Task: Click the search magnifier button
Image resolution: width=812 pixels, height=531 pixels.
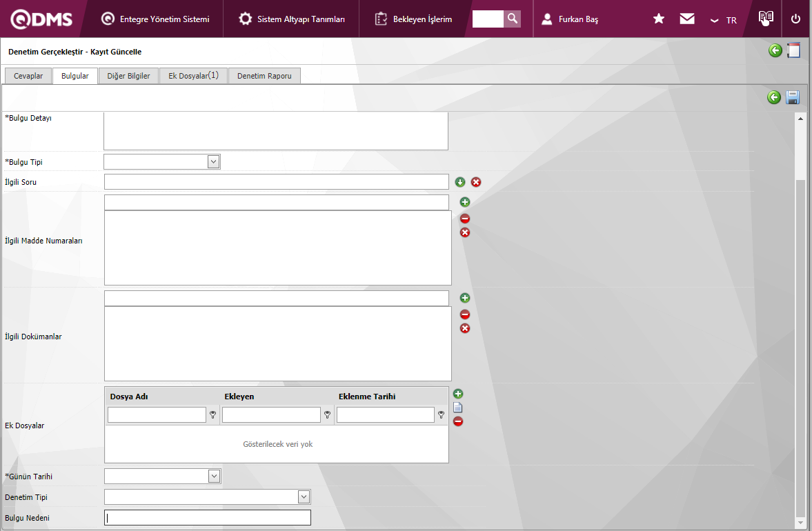Action: coord(512,19)
